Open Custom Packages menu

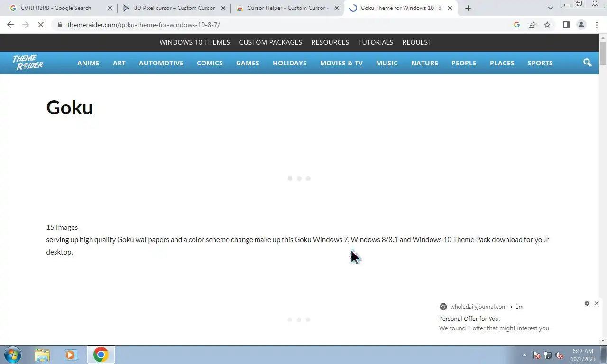(270, 42)
